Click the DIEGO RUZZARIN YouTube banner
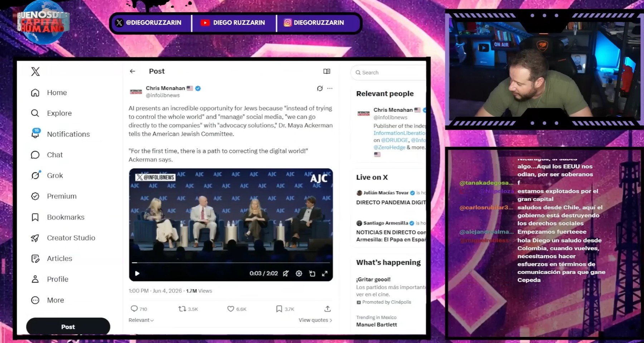 (233, 23)
